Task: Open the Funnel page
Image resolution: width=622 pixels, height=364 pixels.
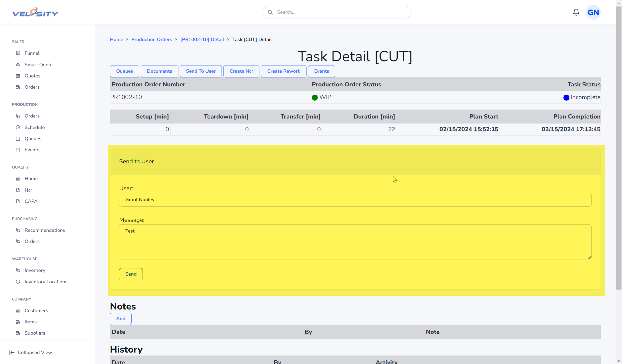Action: (32, 53)
